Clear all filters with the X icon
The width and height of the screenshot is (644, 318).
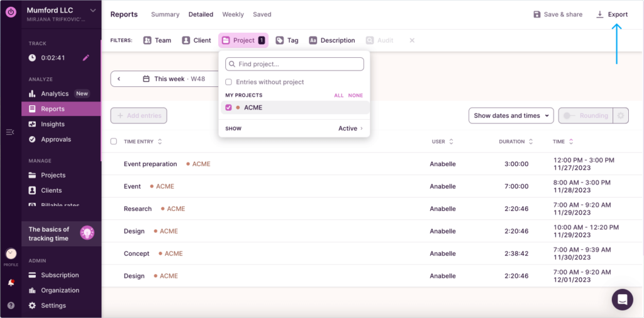[412, 40]
